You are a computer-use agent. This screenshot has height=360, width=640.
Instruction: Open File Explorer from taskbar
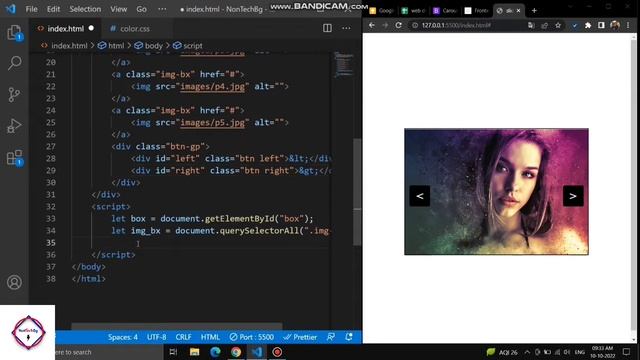(194, 352)
